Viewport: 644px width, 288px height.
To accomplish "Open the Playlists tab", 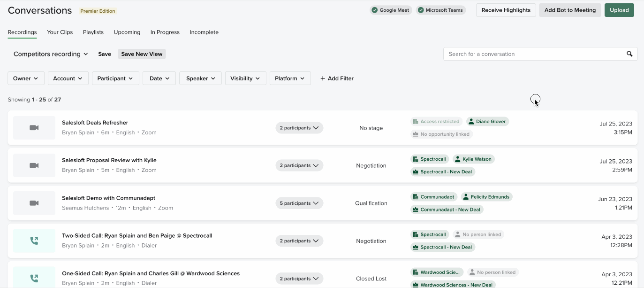I will point(93,32).
